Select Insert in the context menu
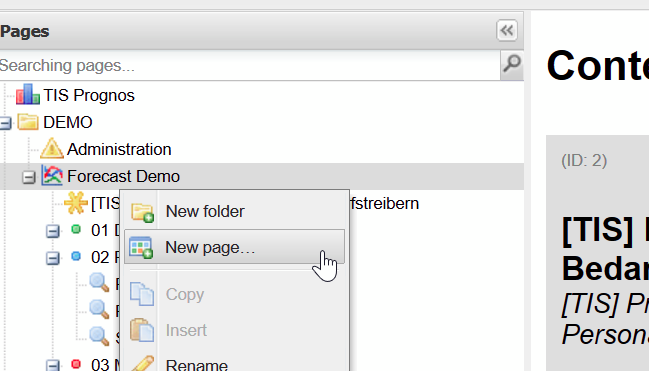The image size is (649, 371). [x=234, y=330]
